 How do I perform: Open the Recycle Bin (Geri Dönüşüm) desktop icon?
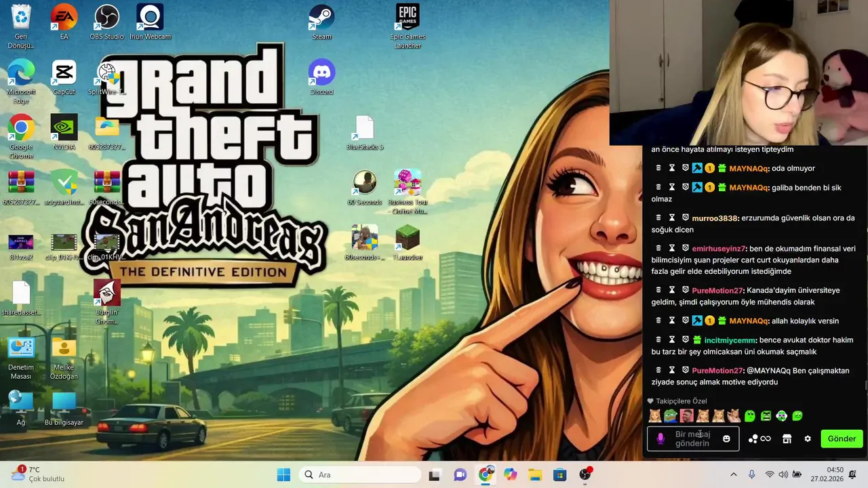[21, 26]
